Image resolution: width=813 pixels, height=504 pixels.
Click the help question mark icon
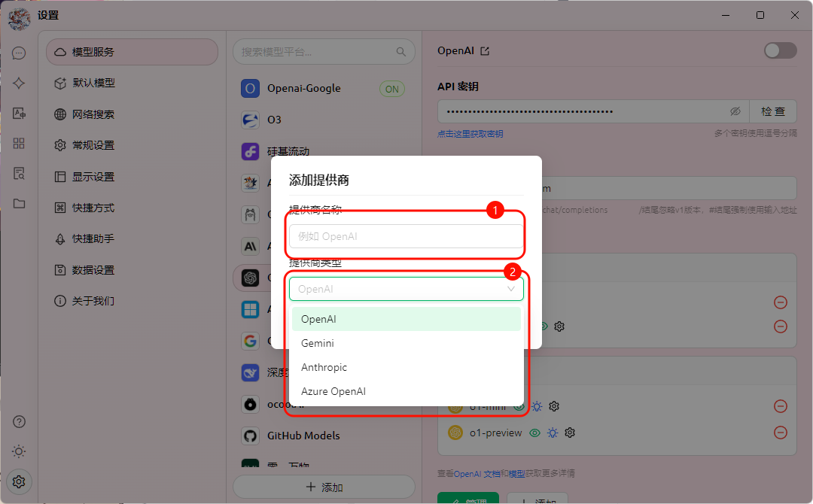(20, 421)
